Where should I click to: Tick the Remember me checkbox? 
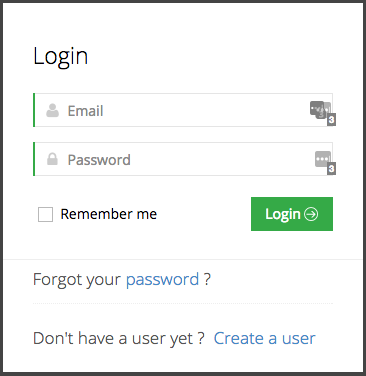point(45,214)
